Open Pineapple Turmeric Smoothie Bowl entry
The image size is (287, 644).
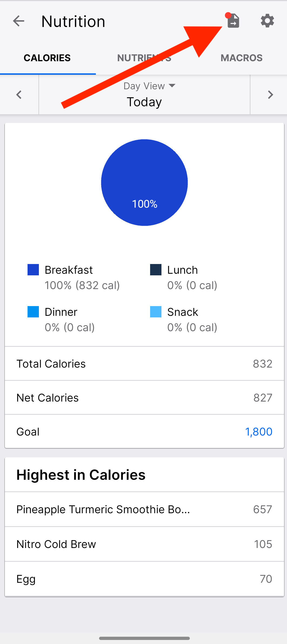pos(144,509)
